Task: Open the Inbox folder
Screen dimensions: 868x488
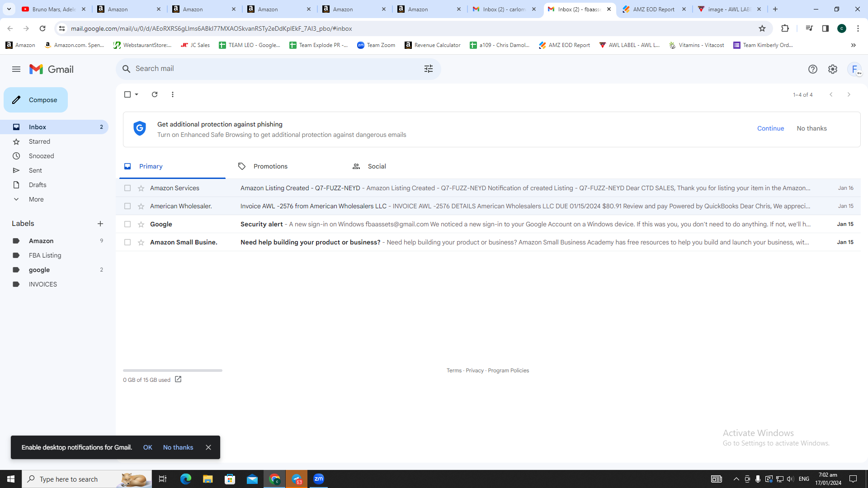Action: [x=54, y=127]
